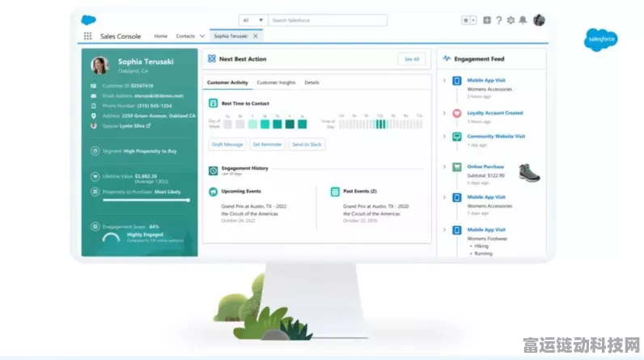Click the Engagement Score icon
Screen dimensions: 644x360
point(95,227)
